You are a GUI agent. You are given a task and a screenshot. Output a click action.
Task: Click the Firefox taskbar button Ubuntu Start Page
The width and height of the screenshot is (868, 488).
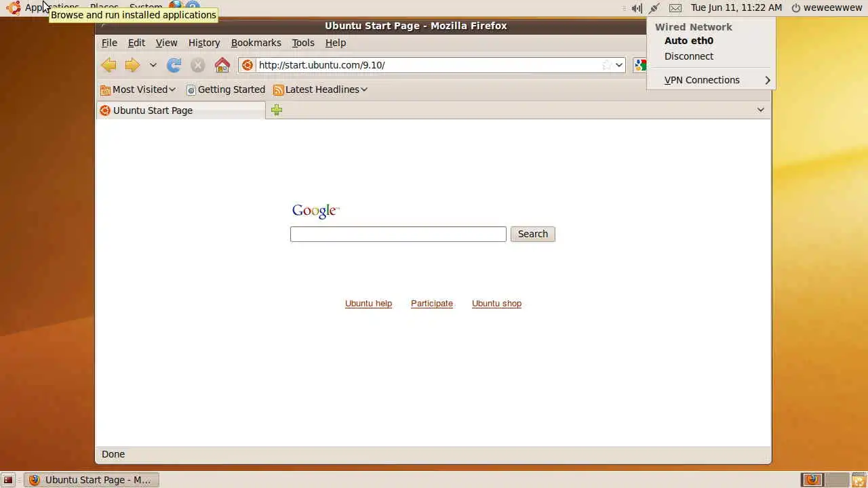coord(92,480)
